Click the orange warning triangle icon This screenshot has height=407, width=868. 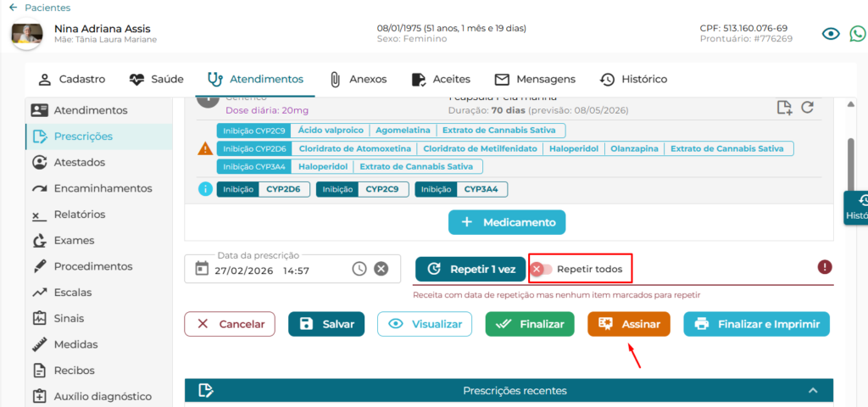[205, 148]
